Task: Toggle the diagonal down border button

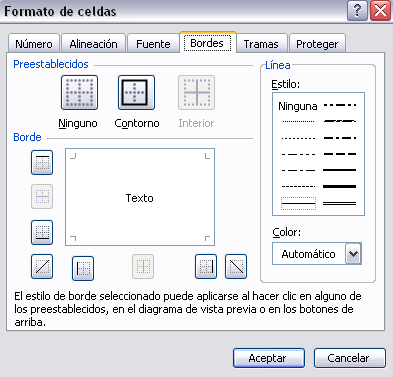Action: point(236,266)
